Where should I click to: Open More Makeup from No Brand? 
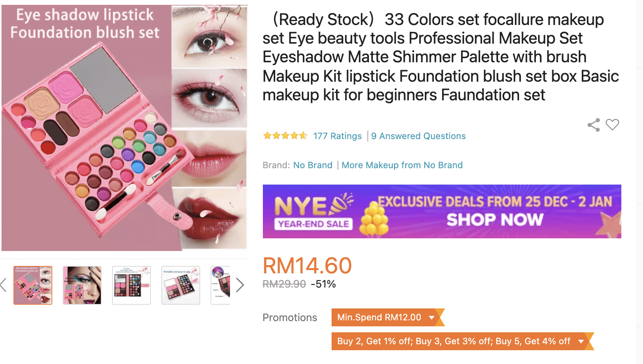pyautogui.click(x=402, y=165)
